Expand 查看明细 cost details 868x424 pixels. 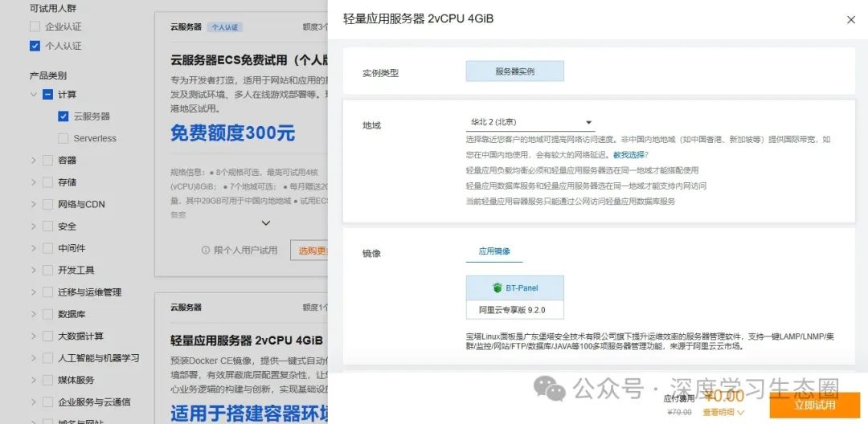click(724, 413)
